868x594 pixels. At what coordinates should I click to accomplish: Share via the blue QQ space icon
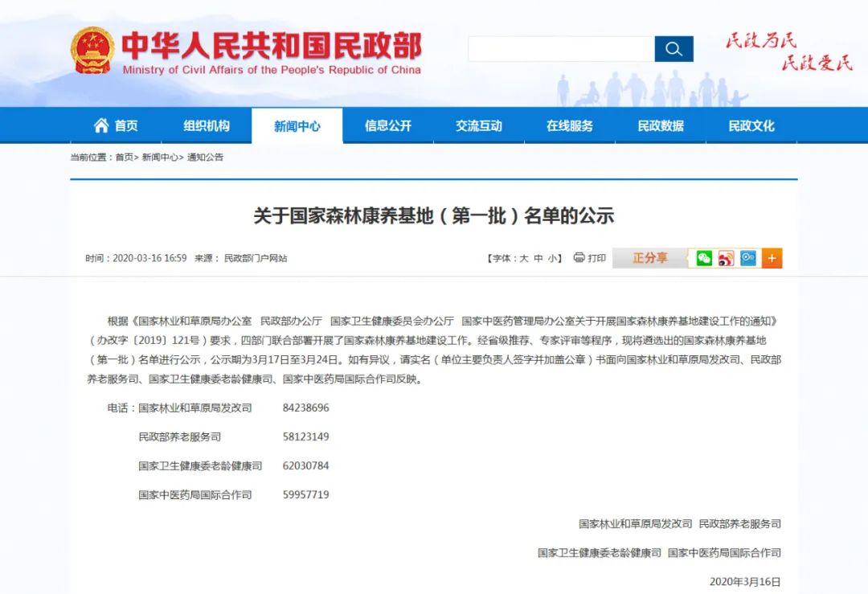click(748, 258)
